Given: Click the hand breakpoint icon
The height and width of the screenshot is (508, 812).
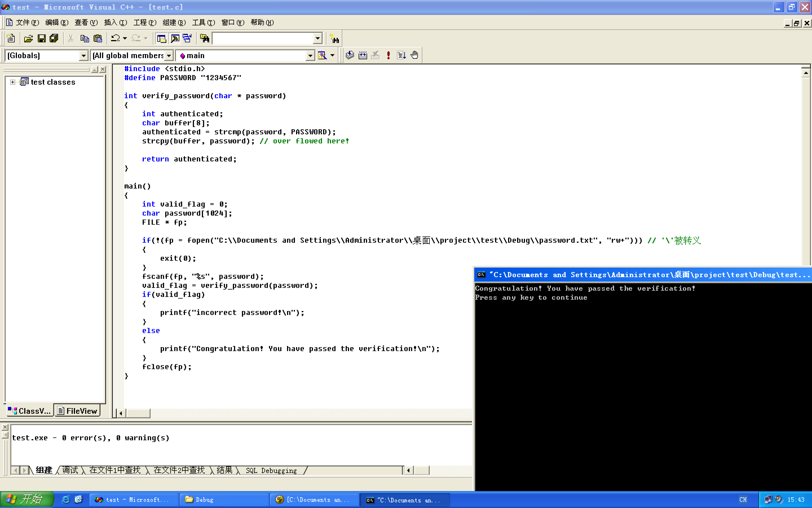Looking at the screenshot, I should [x=414, y=55].
